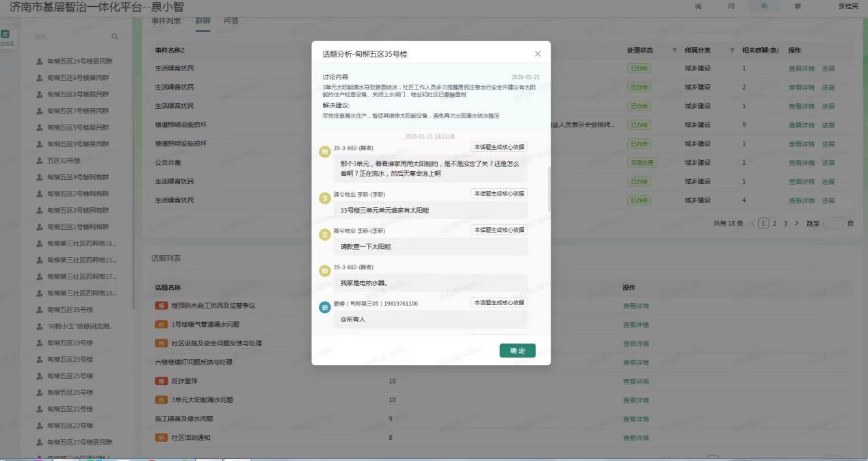The image size is (868, 461).
Task: Click 查看详情 for 楼顶防水施工扰民及监管争议 topic
Action: pos(635,306)
